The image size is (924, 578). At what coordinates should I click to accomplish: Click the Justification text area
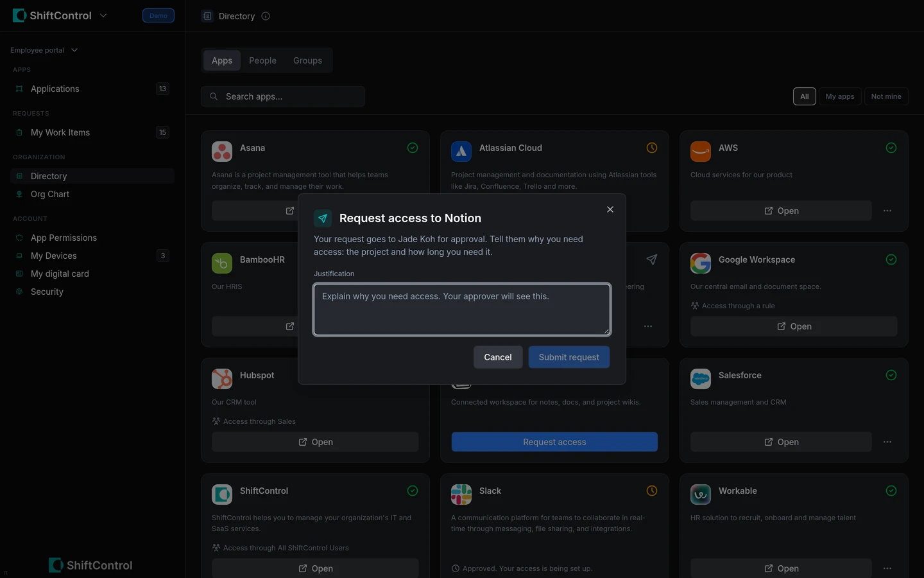tap(462, 310)
